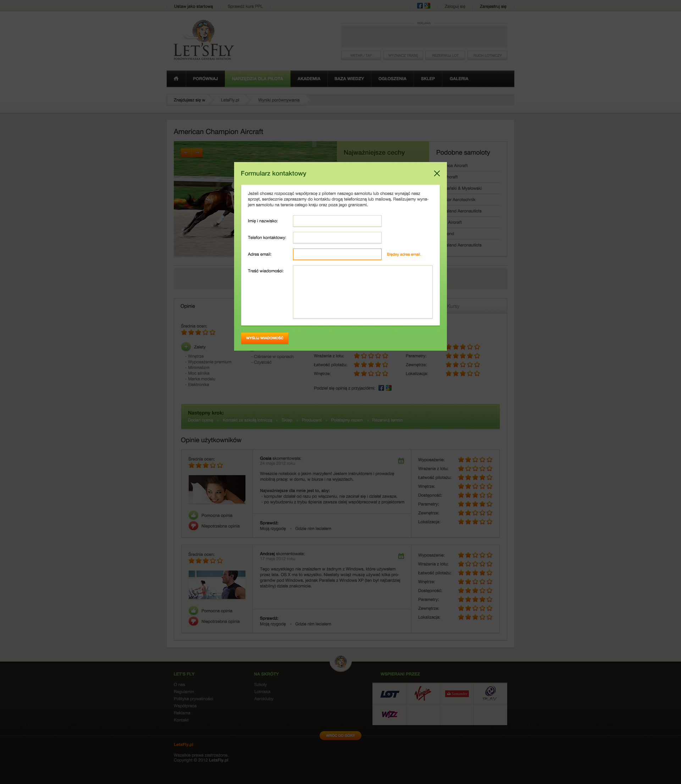Screen dimensions: 681x784
Task: Click Zarejestruj się link
Action: [493, 6]
